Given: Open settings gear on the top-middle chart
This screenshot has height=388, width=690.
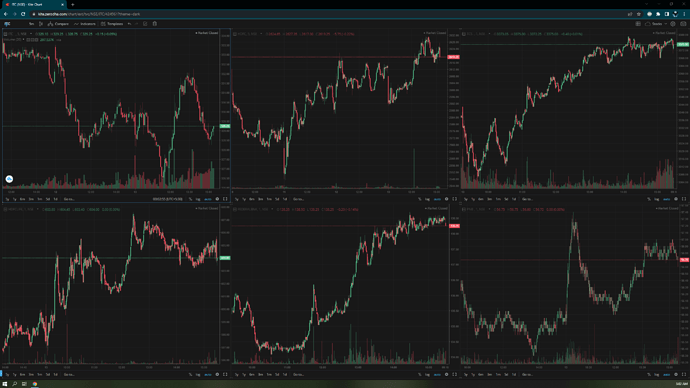Looking at the screenshot, I should coord(446,199).
